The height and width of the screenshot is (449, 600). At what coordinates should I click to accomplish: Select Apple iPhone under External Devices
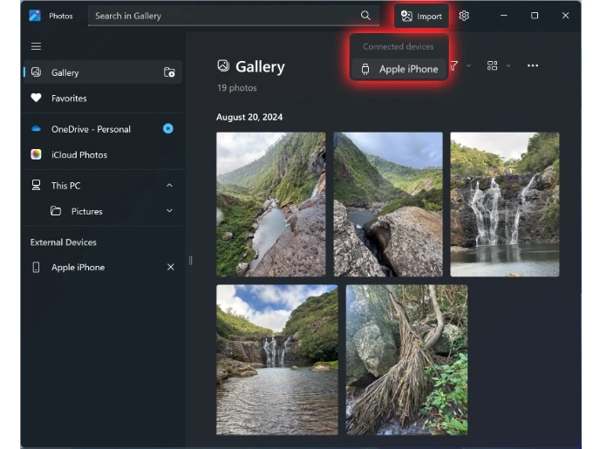pos(77,267)
